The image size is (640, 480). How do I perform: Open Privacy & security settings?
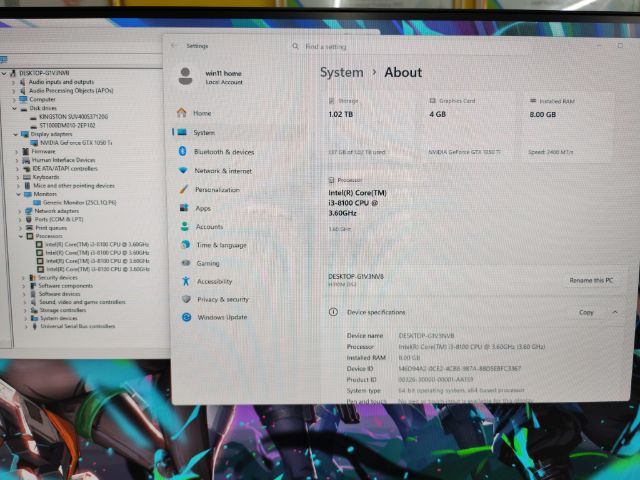[x=222, y=299]
